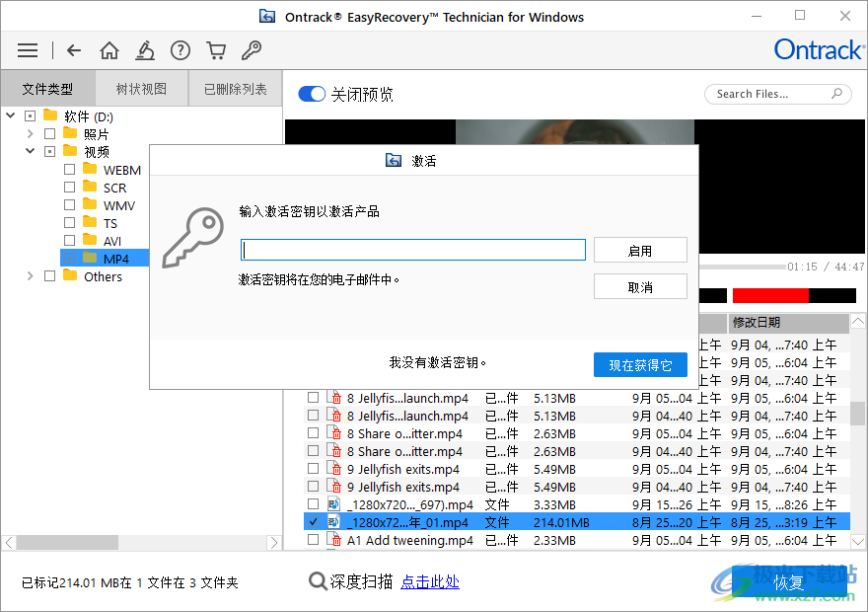Viewport: 868px width, 612px height.
Task: Click the 启用 activate button
Action: [640, 251]
